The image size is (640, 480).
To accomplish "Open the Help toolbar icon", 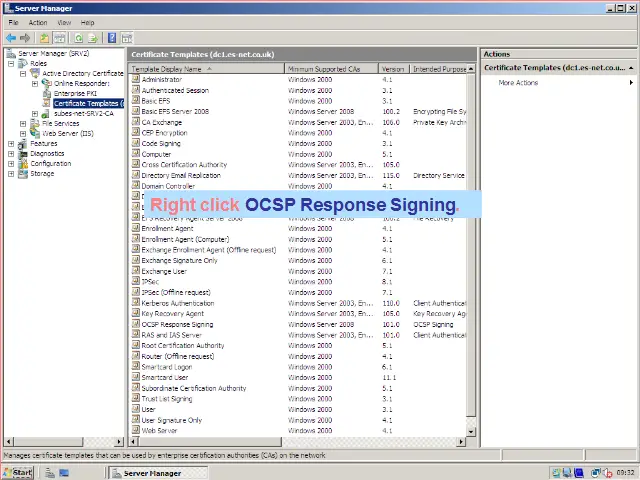I will (112, 38).
